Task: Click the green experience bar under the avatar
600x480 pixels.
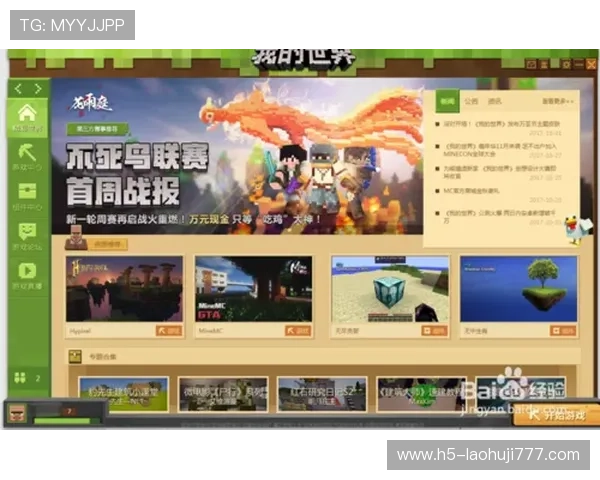Action: pyautogui.click(x=62, y=421)
